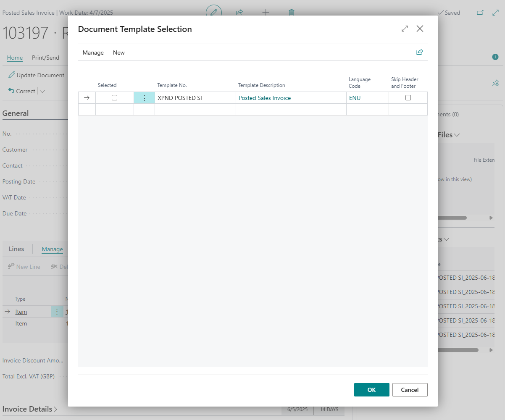This screenshot has height=420, width=505.
Task: Click the share icon in dialog toolbar
Action: (419, 52)
